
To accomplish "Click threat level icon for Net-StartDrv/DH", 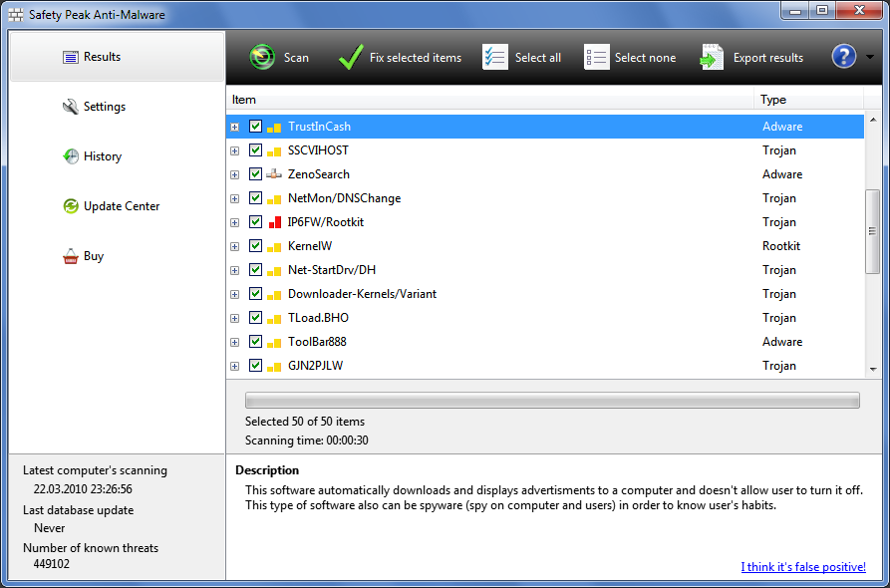I will pos(274,271).
